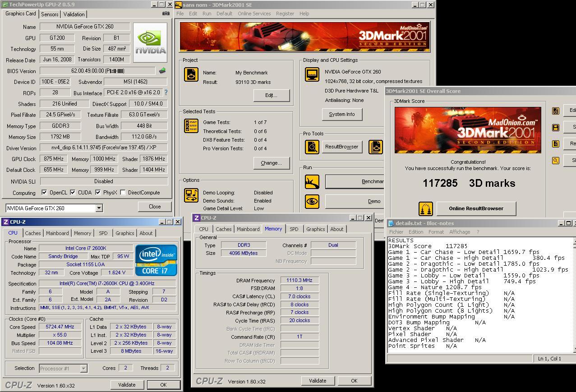The width and height of the screenshot is (576, 392).
Task: Switch to the Sensors tab in GPU-Z
Action: pyautogui.click(x=50, y=14)
